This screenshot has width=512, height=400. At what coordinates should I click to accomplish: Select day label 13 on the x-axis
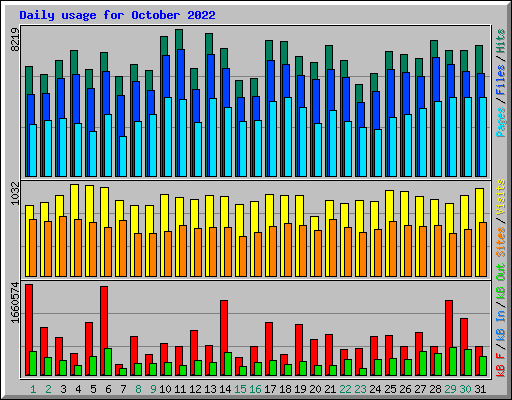point(210,389)
